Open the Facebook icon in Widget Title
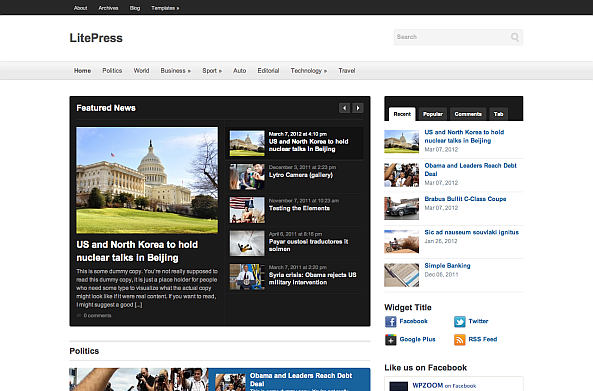 [390, 321]
